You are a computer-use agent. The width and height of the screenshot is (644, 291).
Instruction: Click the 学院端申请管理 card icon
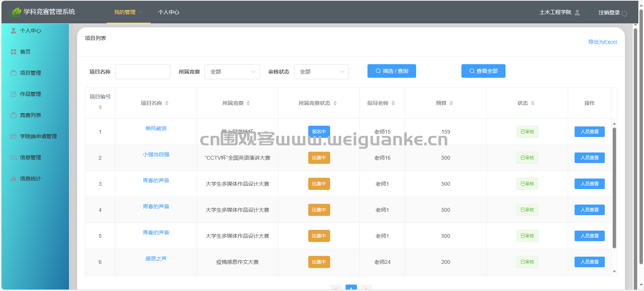(x=14, y=136)
